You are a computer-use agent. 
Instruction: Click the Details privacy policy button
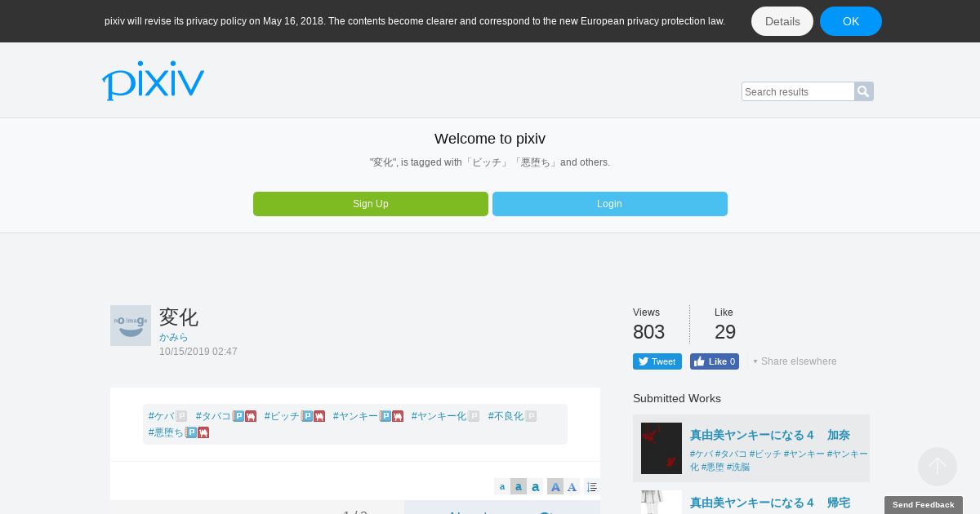[782, 21]
